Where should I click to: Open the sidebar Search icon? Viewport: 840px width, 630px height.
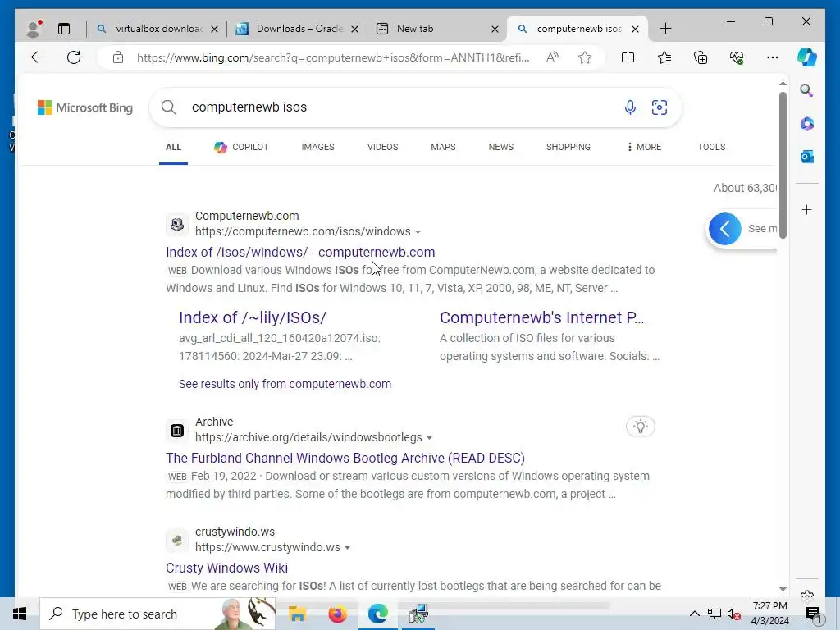point(807,90)
